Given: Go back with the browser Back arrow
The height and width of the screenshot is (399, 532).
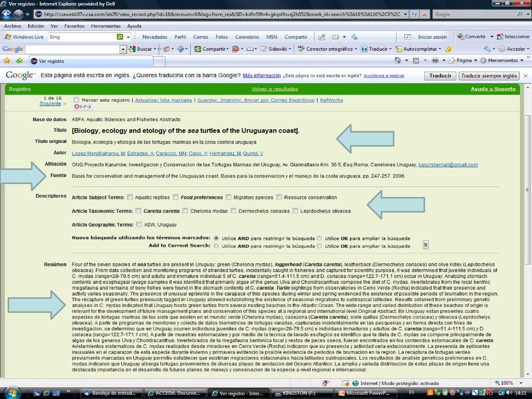Looking at the screenshot, I should (x=6, y=14).
